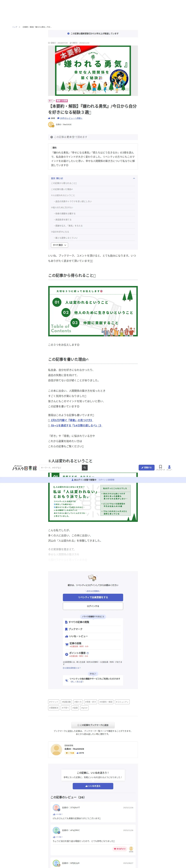This screenshot has width=186, height=868.
Task: Click リベシティで会員登録をする button
Action: pyautogui.click(x=93, y=597)
